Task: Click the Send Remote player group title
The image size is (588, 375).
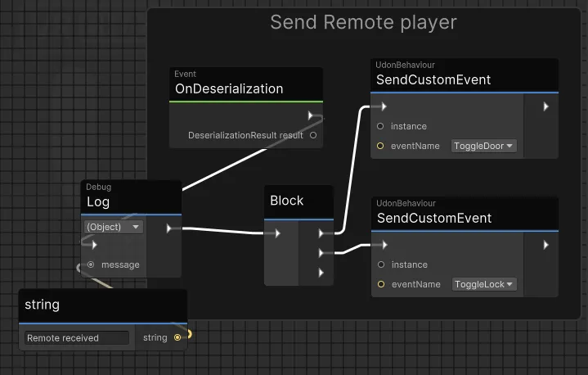Action: [363, 22]
